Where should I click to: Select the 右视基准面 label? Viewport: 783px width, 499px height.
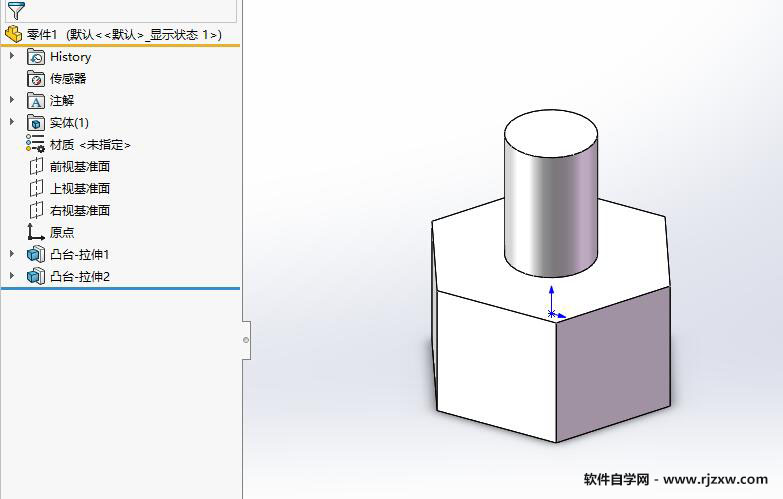pos(79,211)
